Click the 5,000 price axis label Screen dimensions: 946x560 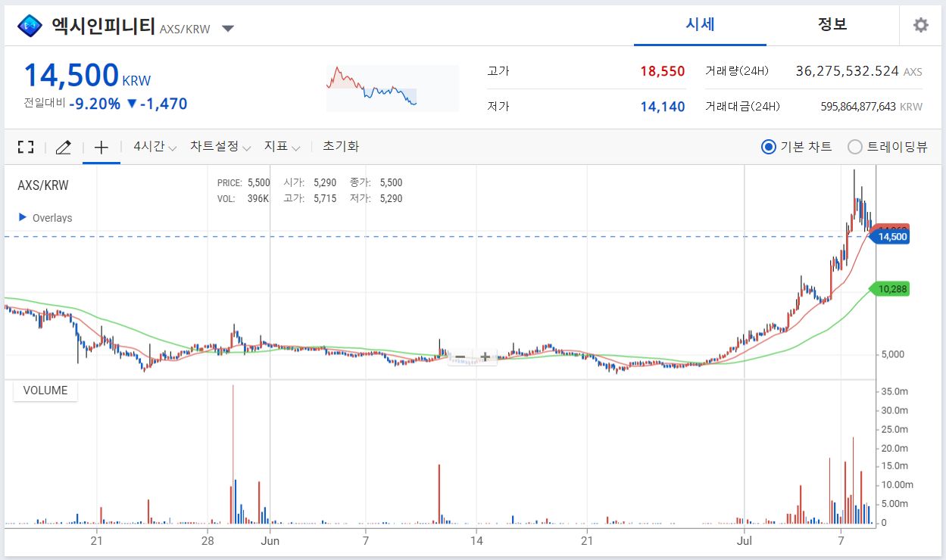pyautogui.click(x=892, y=354)
